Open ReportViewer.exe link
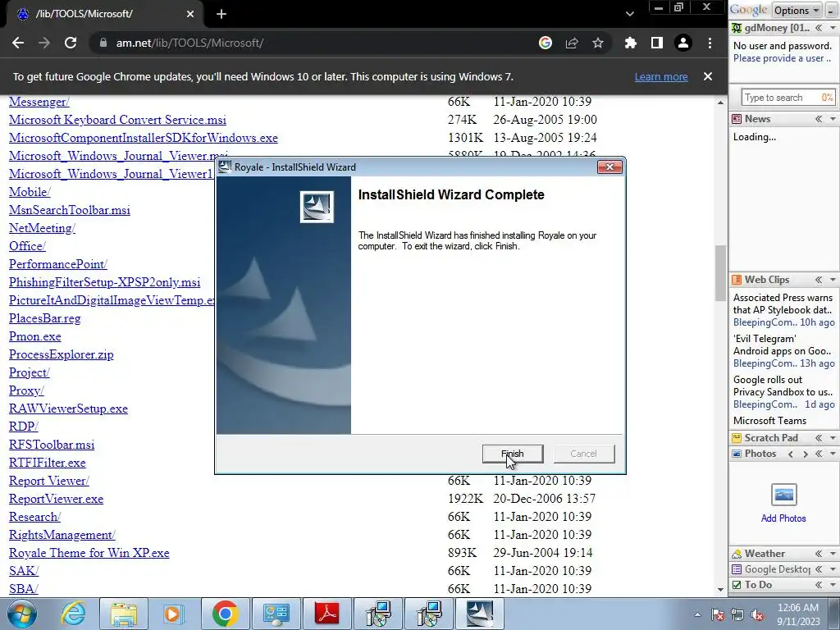 pos(57,499)
